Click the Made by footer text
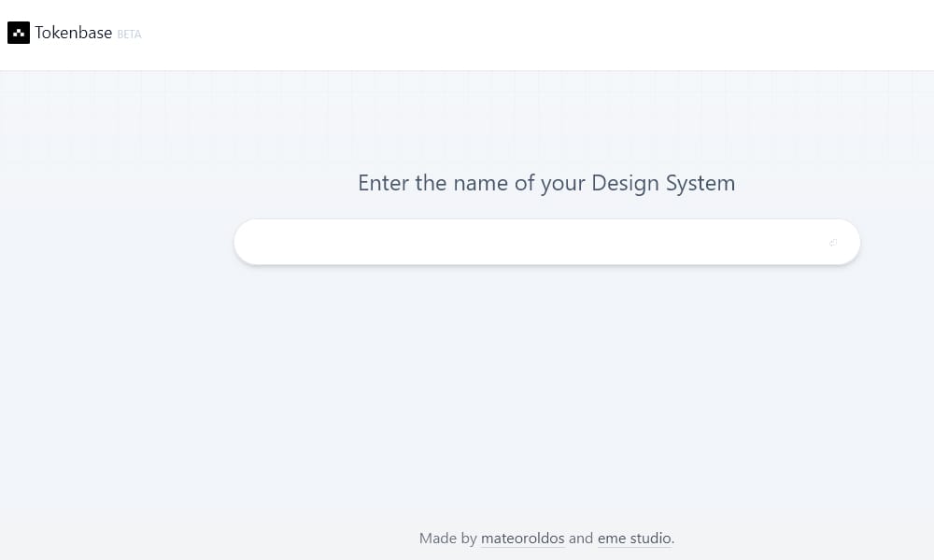Image resolution: width=934 pixels, height=560 pixels. (449, 538)
